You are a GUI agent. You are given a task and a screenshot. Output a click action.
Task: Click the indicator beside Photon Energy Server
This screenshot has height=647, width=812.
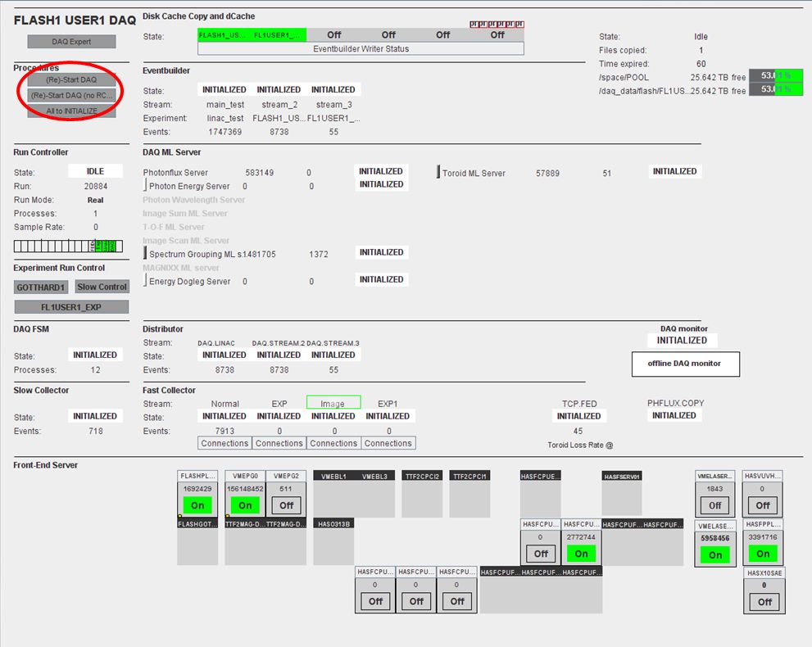[x=146, y=187]
